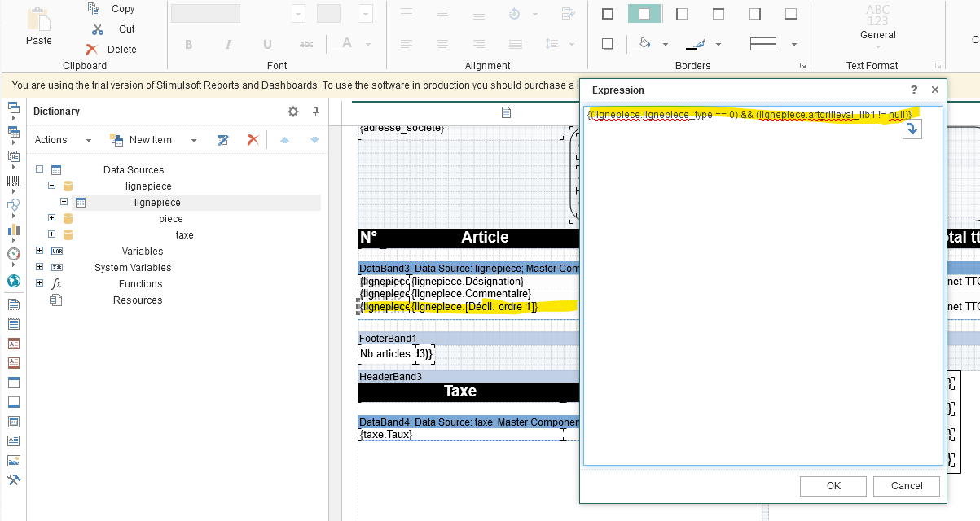Expand the piece data source
This screenshot has width=980, height=521.
[51, 218]
